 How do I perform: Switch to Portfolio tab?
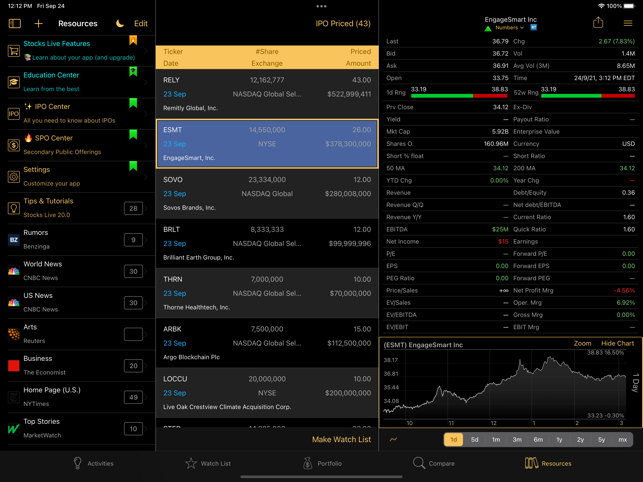pos(322,463)
